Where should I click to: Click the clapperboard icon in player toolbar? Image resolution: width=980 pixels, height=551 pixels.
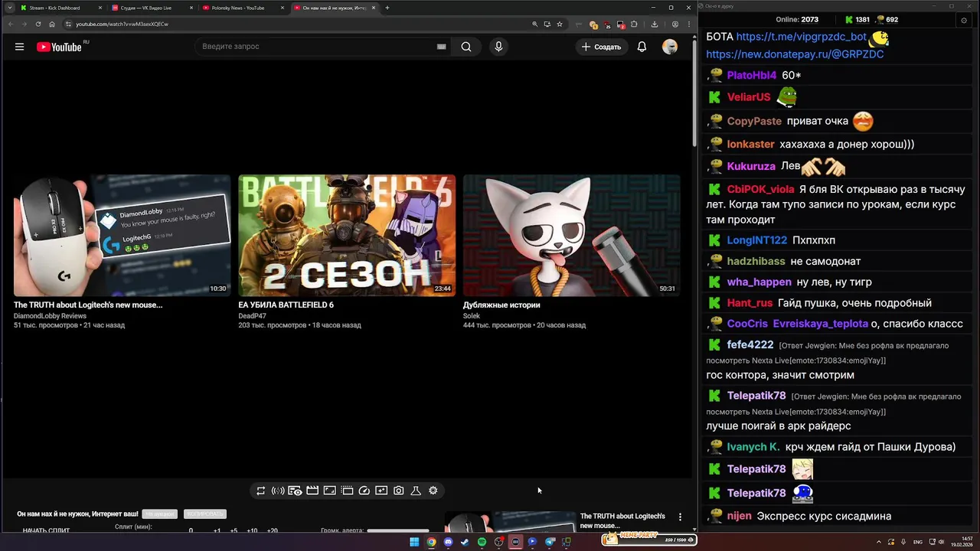[x=312, y=491]
